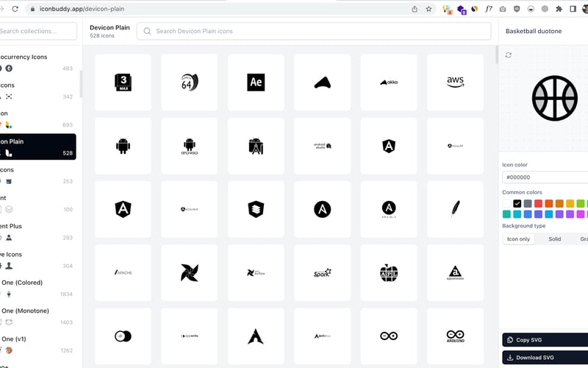The image size is (588, 368).
Task: Reset the icon preview with refresh icon
Action: click(x=508, y=55)
